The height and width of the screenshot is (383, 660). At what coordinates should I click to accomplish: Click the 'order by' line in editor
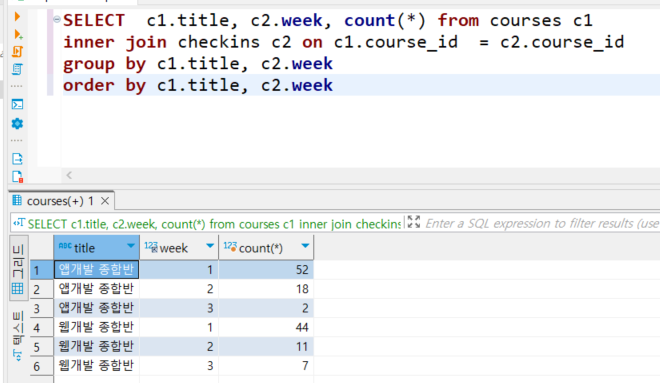(x=198, y=85)
